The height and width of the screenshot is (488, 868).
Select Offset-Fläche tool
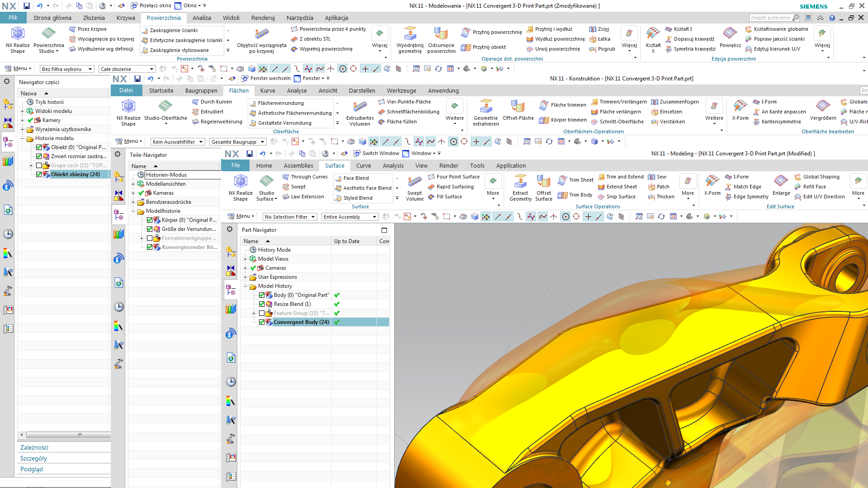point(518,111)
